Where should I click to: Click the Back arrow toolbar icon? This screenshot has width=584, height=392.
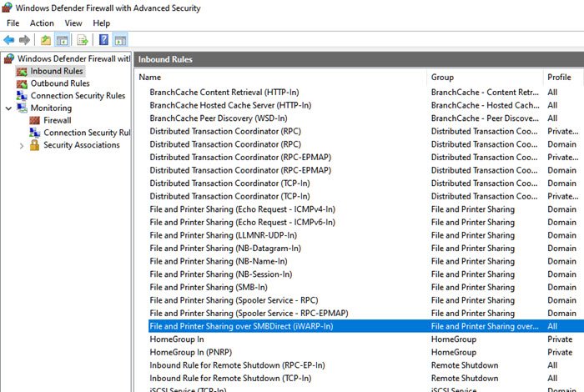coord(9,39)
